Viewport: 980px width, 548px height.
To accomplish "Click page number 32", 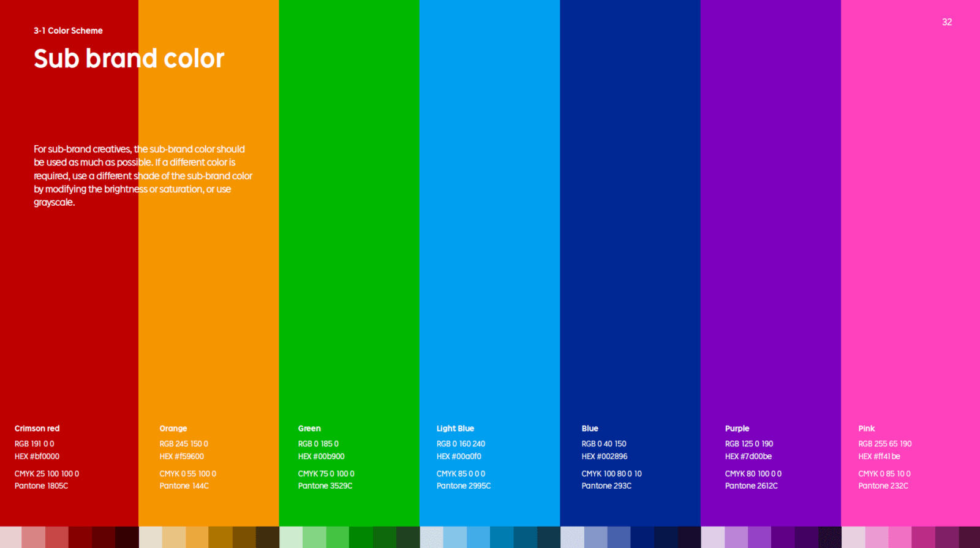I will [946, 22].
